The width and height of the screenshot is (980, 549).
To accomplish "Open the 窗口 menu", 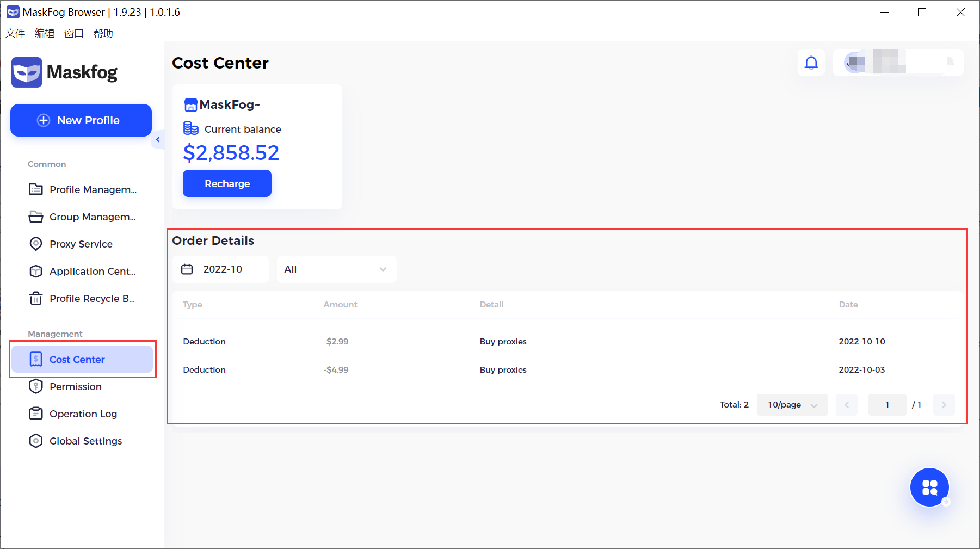I will point(74,34).
